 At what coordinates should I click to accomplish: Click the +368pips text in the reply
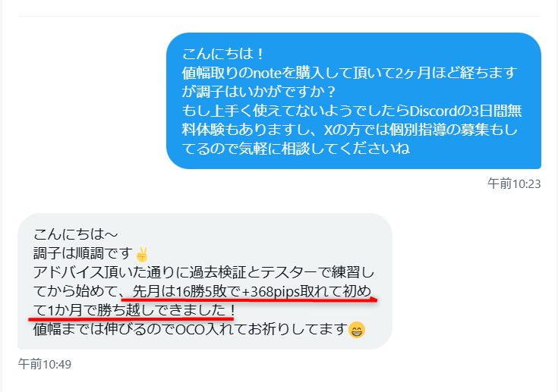pyautogui.click(x=271, y=292)
